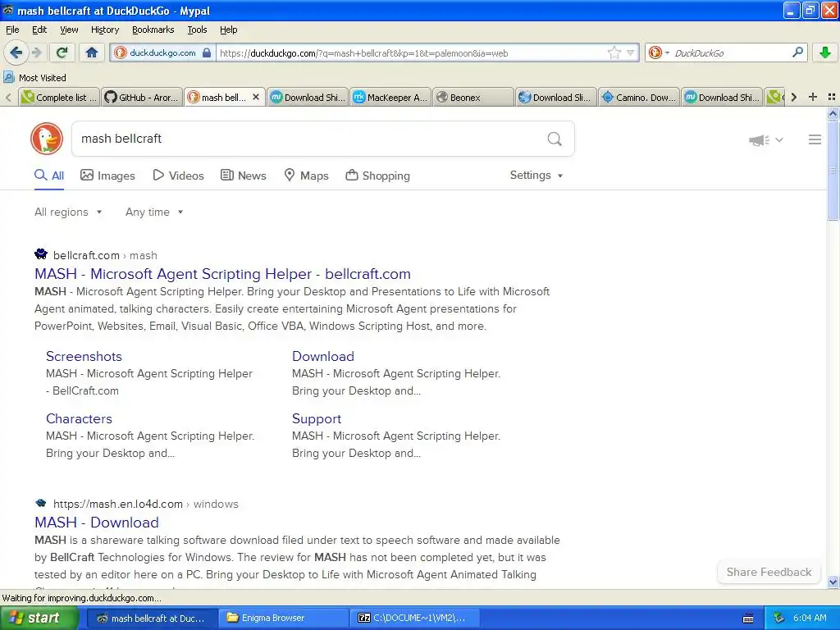840x630 pixels.
Task: Switch to Maps results
Action: pos(306,176)
